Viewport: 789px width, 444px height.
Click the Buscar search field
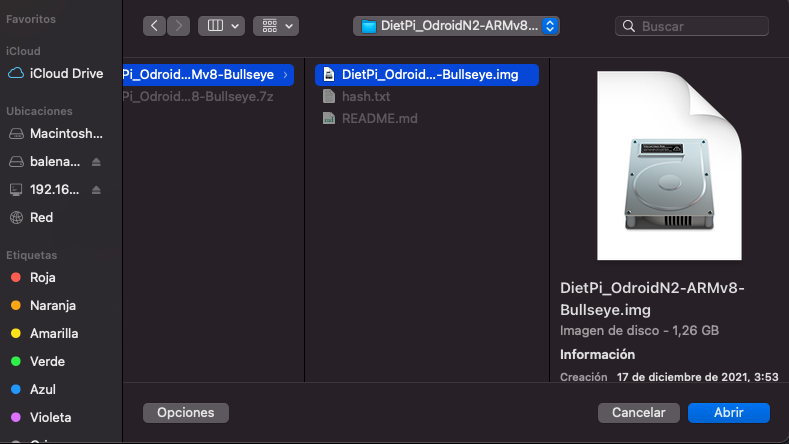[691, 26]
